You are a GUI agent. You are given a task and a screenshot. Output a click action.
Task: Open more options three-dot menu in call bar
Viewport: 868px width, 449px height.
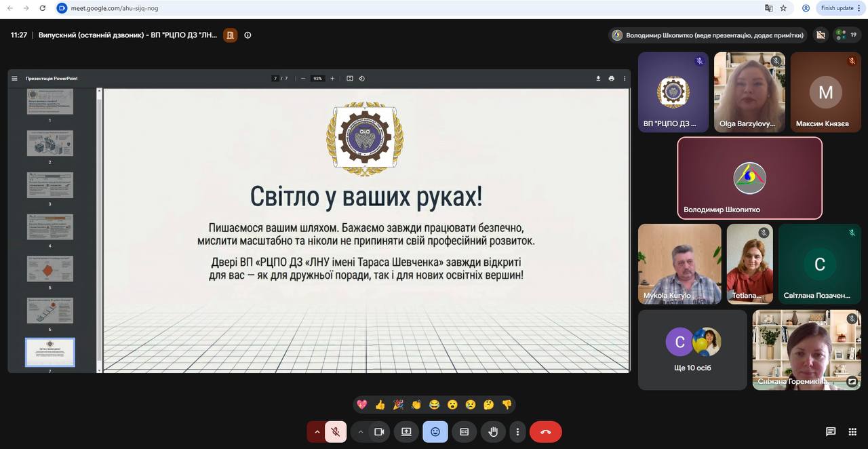pos(517,432)
